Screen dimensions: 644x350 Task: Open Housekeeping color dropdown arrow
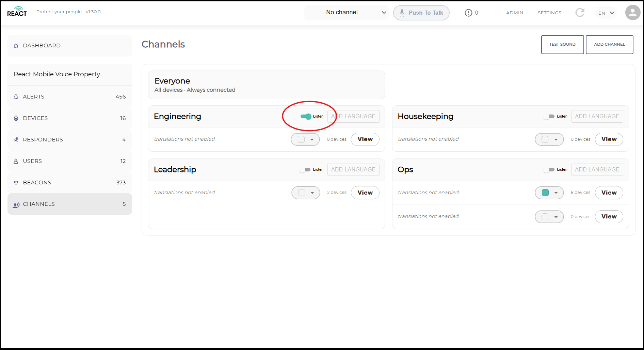[x=556, y=139]
